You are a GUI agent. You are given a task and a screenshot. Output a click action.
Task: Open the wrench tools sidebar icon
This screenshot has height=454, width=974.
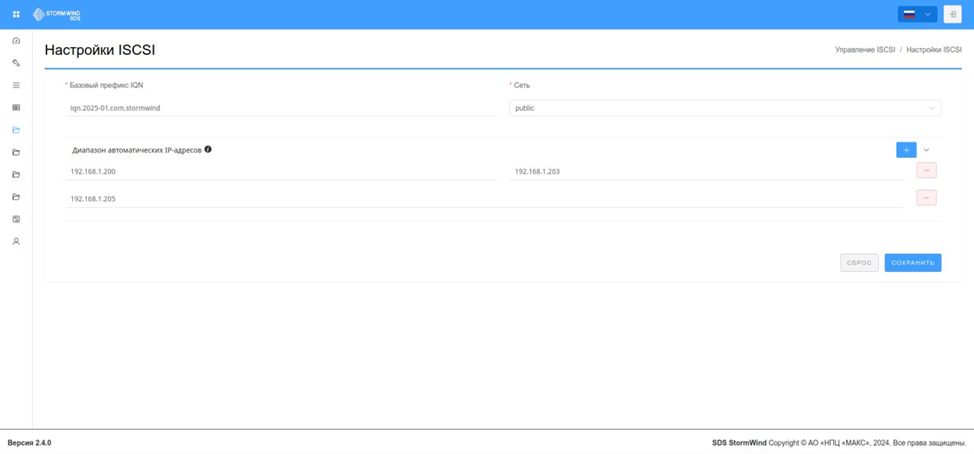coord(16,63)
